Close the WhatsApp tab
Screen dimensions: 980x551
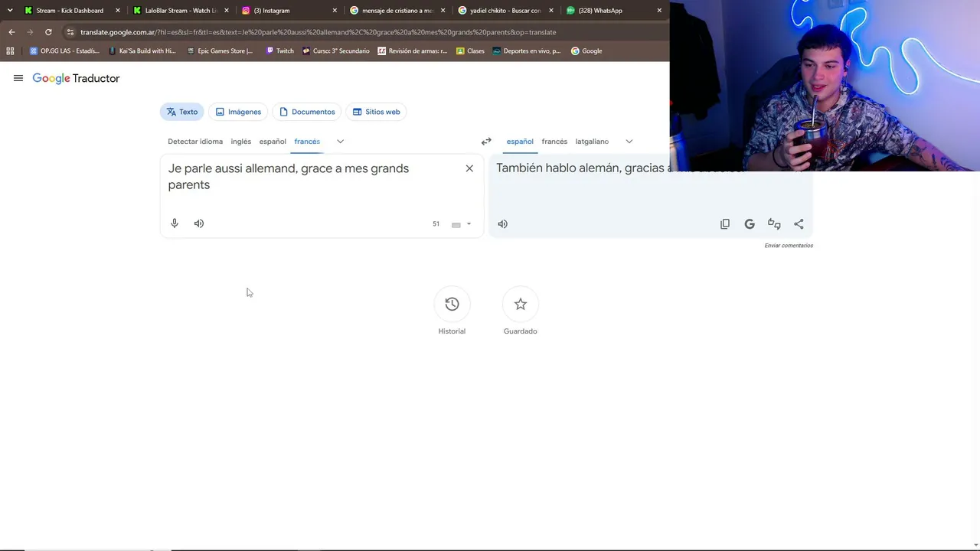(659, 11)
